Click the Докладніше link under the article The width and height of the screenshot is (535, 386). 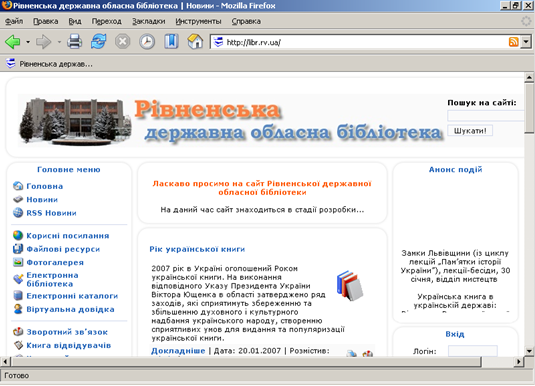tap(178, 351)
